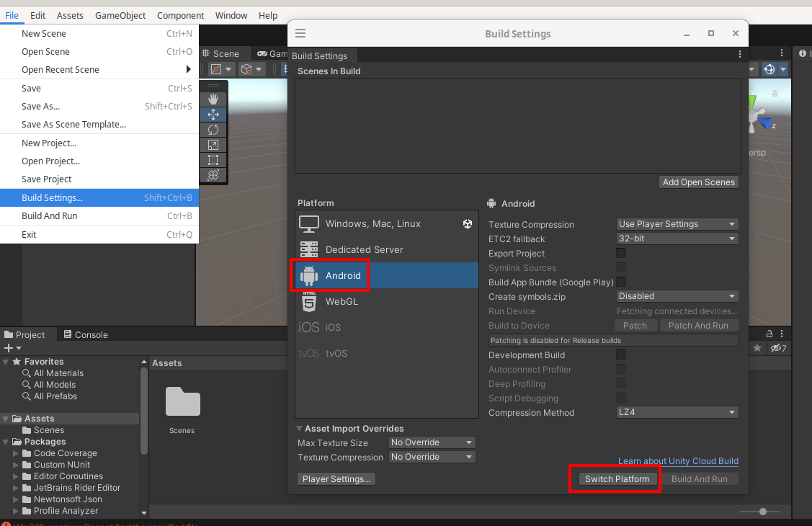Enable the Export Project checkbox

pos(620,253)
